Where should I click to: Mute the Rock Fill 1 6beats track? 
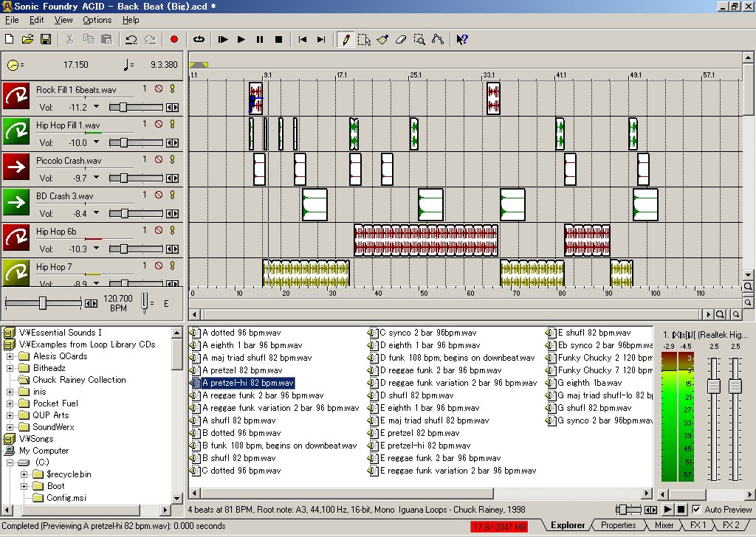(x=159, y=89)
